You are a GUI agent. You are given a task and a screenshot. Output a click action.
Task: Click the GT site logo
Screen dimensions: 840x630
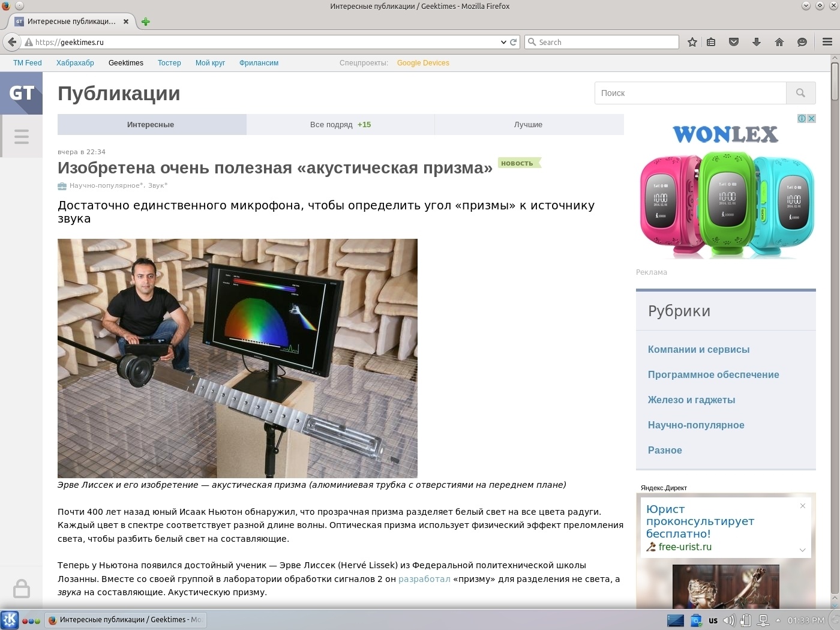click(x=22, y=93)
